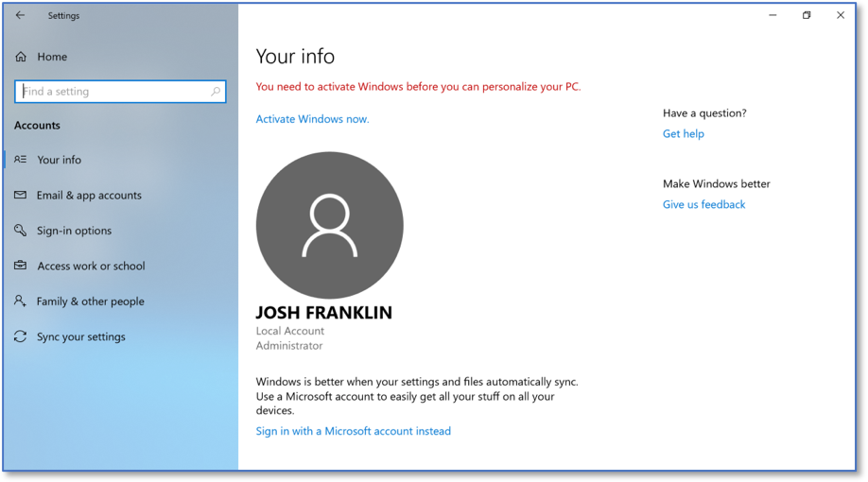Click Give us feedback link
This screenshot has height=482, width=868.
tap(703, 204)
